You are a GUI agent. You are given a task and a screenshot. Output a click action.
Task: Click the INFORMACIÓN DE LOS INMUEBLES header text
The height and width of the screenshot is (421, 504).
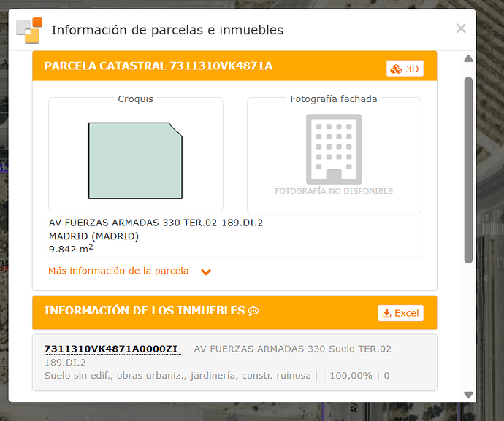pos(144,311)
